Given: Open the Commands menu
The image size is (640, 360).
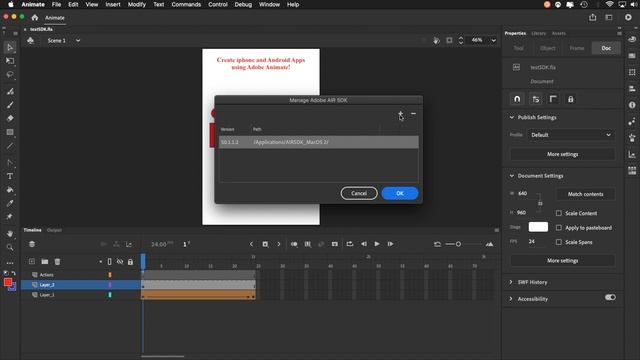Looking at the screenshot, I should [x=186, y=4].
